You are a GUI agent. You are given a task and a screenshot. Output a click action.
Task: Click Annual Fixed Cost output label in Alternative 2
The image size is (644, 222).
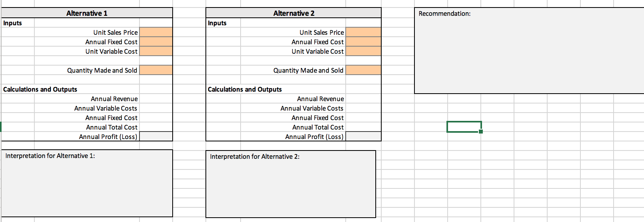click(318, 118)
